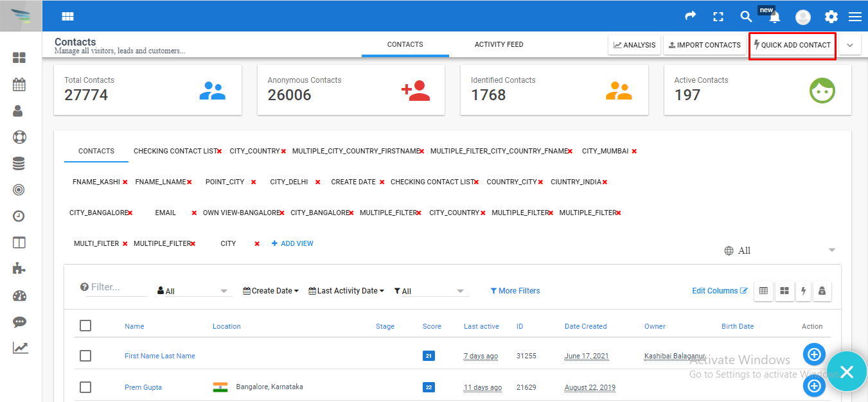Switch to grid card view icon
Image resolution: width=868 pixels, height=402 pixels.
click(784, 291)
